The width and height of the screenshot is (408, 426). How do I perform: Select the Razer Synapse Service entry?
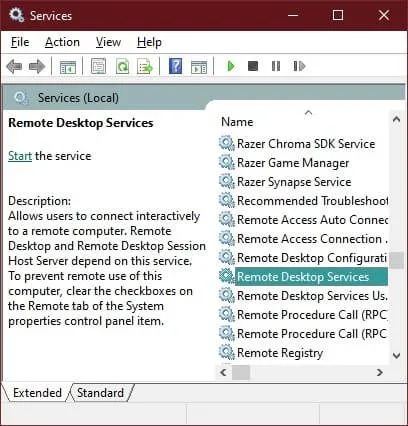click(303, 182)
